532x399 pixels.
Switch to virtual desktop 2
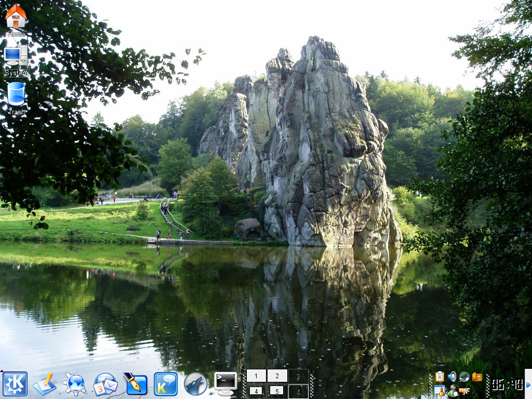(278, 375)
